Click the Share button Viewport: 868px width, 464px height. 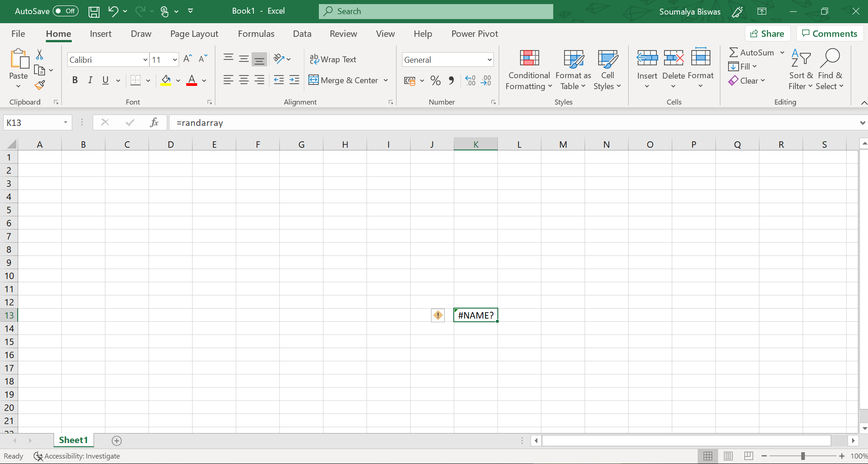tap(768, 33)
